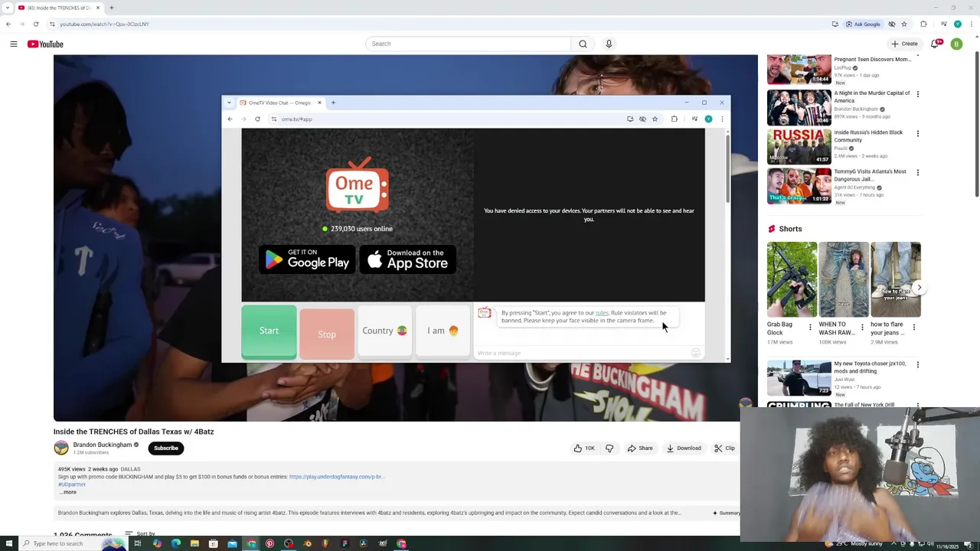This screenshot has height=551, width=980.
Task: Open Sort by comments dropdown
Action: tap(140, 533)
